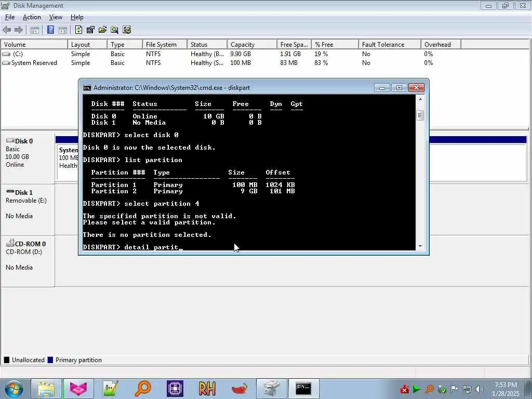Click the magnifier search toolbar icon

click(x=115, y=30)
